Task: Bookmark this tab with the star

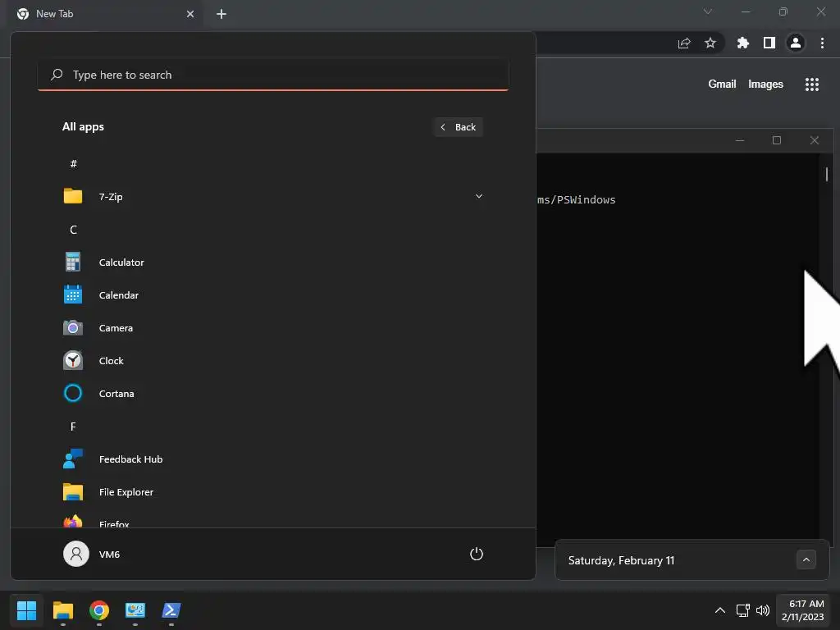Action: (710, 43)
